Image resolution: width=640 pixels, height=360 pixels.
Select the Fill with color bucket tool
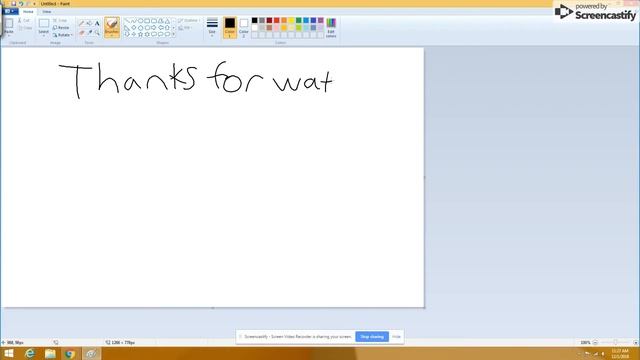89,23
